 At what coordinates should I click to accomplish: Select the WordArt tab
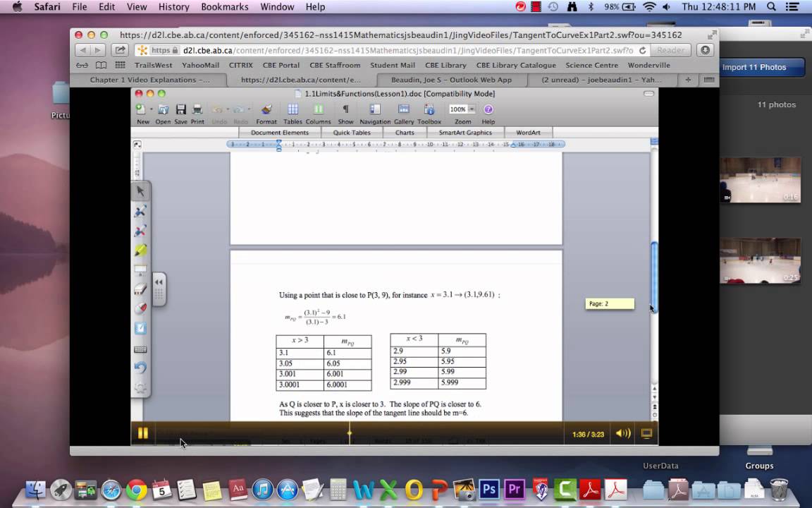click(528, 133)
